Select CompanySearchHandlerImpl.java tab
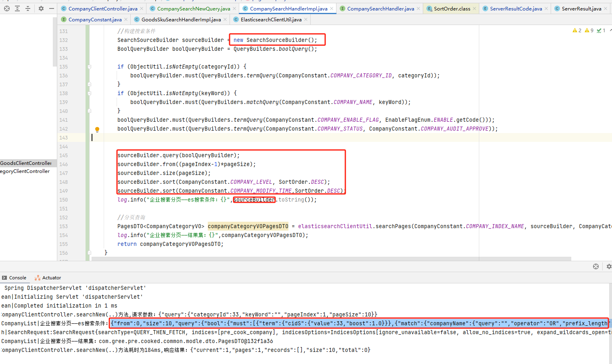Viewport: 612px width, 364px height. point(288,8)
